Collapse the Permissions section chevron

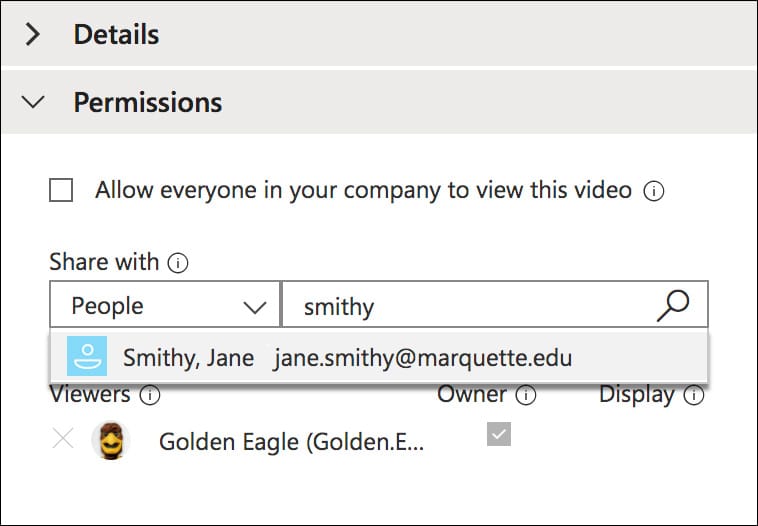pos(33,102)
